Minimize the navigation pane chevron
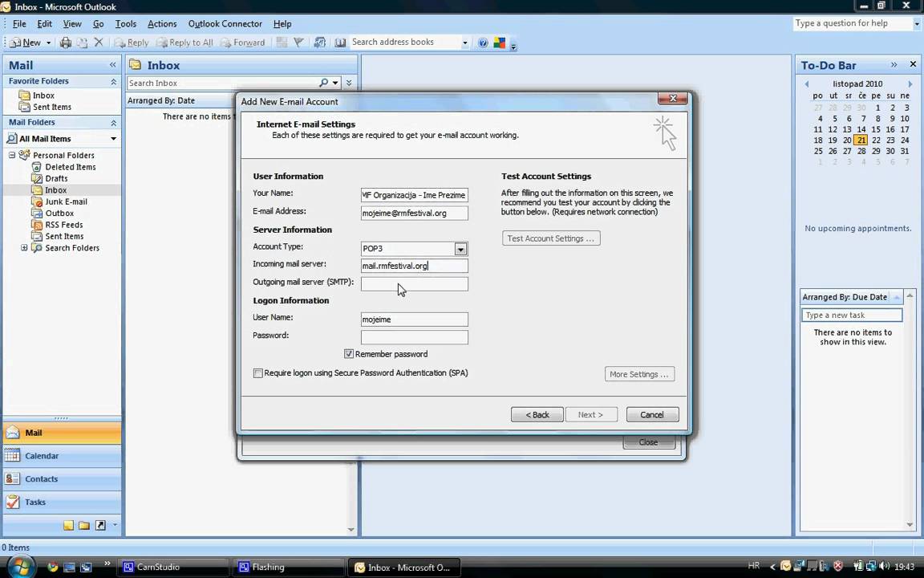This screenshot has height=578, width=924. click(x=112, y=65)
